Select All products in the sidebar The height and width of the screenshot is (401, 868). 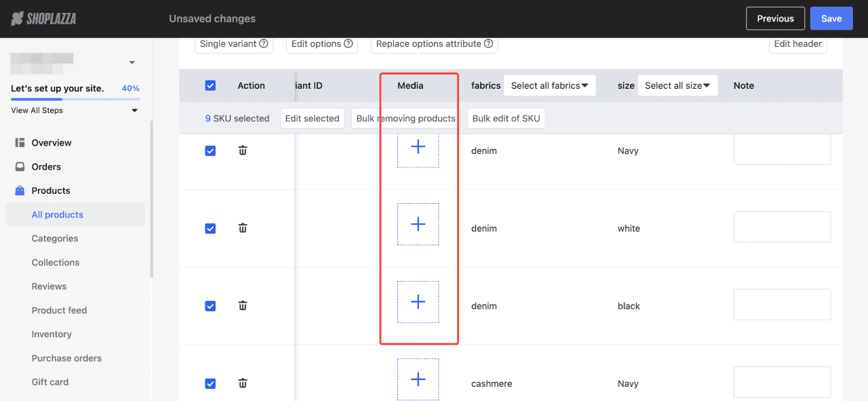75,215
